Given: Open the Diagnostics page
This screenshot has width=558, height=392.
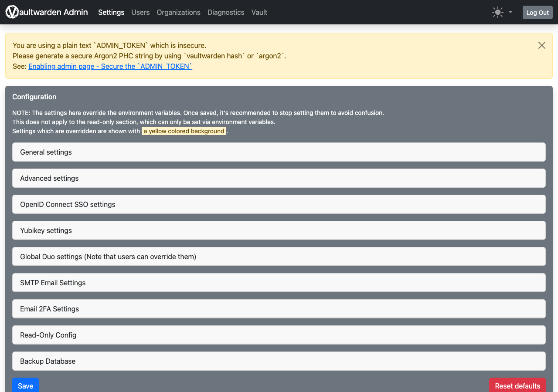Looking at the screenshot, I should pyautogui.click(x=226, y=12).
